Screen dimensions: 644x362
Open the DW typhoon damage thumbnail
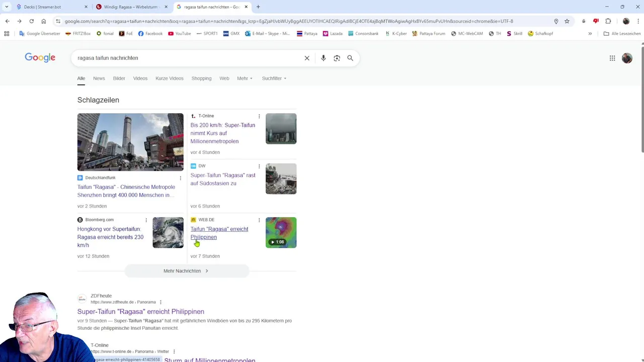coord(281,178)
